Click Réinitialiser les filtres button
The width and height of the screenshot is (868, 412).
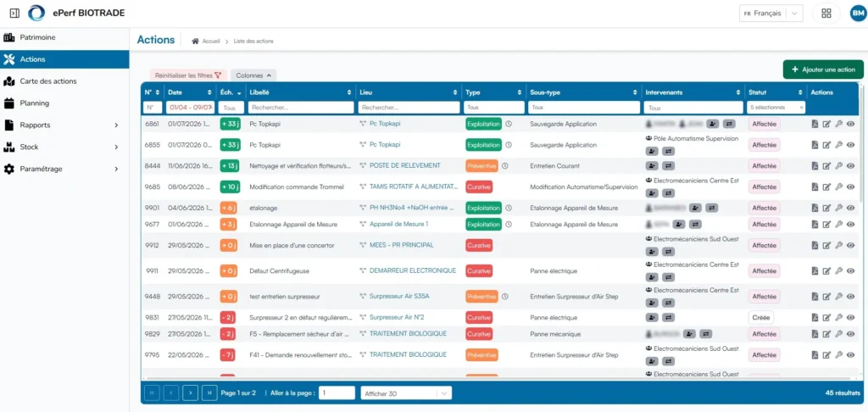[188, 75]
